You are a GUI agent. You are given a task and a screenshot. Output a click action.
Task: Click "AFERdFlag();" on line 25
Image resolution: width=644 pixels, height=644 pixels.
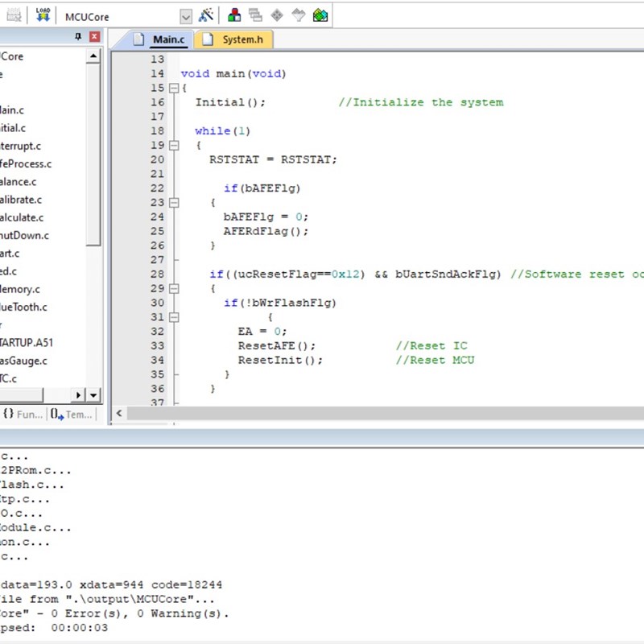pos(266,231)
